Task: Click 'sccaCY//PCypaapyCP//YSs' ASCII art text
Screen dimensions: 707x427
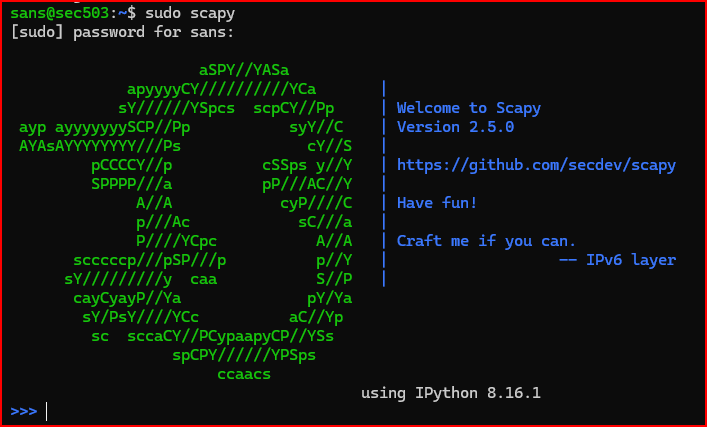Action: (230, 336)
